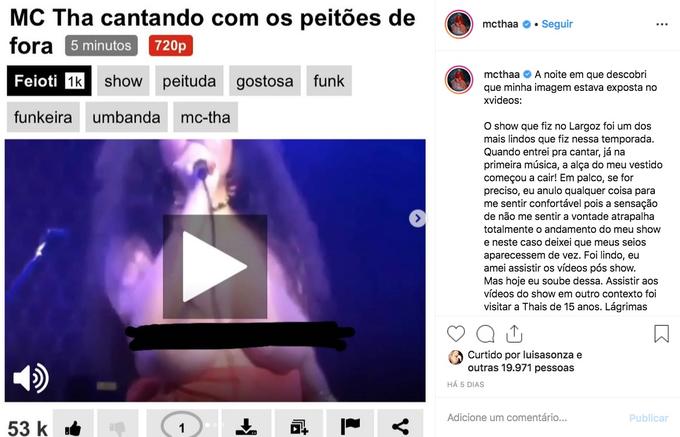This screenshot has height=437, width=680.
Task: Mute the video with speaker icon
Action: pos(31,378)
